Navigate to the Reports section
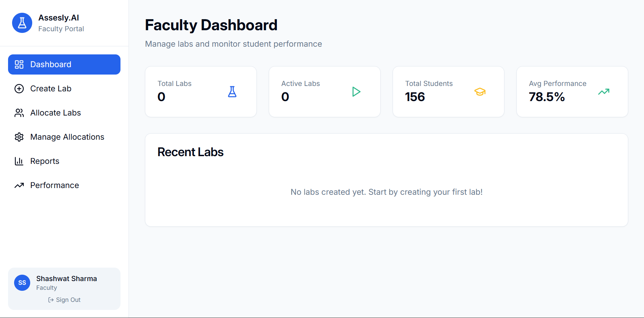The width and height of the screenshot is (644, 318). 45,161
